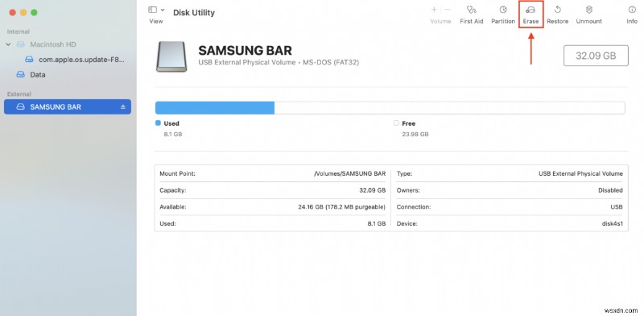Click the '24.16 GB (178.2 MB purgeable)' value
This screenshot has width=644, height=316.
coord(341,207)
